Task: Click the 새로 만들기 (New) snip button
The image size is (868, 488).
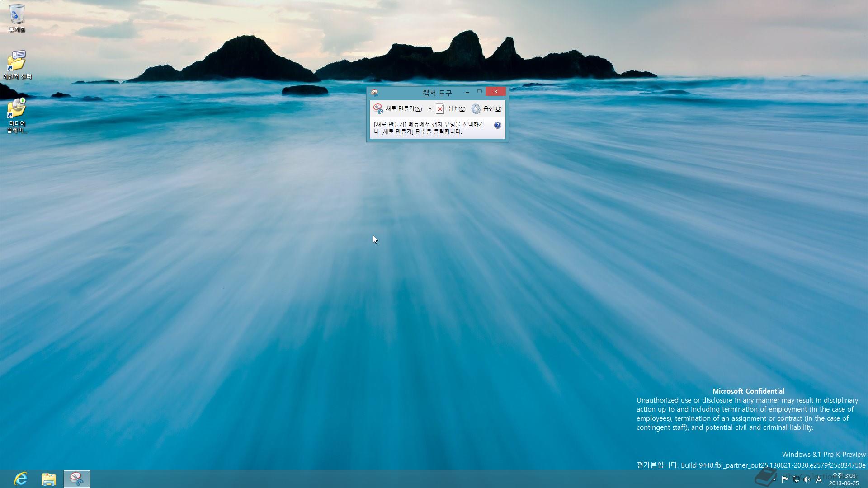Action: [398, 109]
